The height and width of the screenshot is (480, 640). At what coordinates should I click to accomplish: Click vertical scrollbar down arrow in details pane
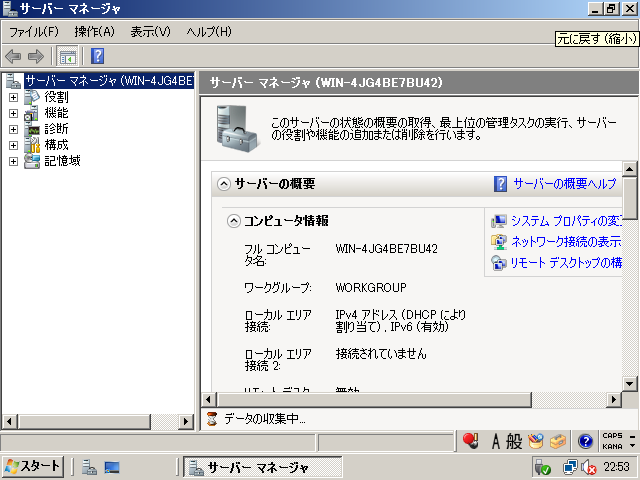coord(630,383)
